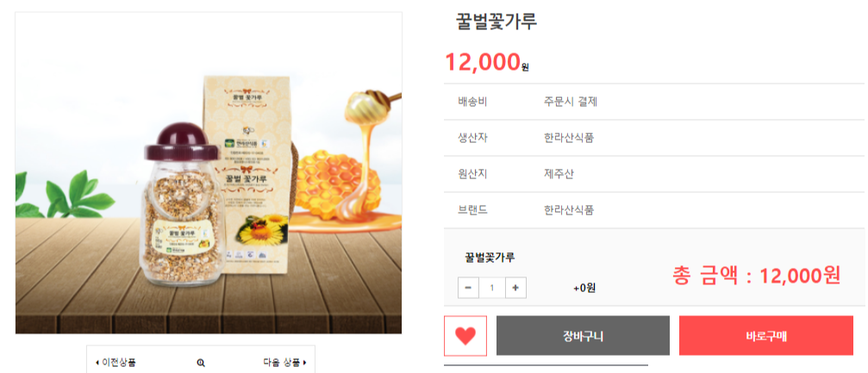Click the 한라산식품 producer value in 생산자 row
This screenshot has width=868, height=373.
click(x=569, y=138)
